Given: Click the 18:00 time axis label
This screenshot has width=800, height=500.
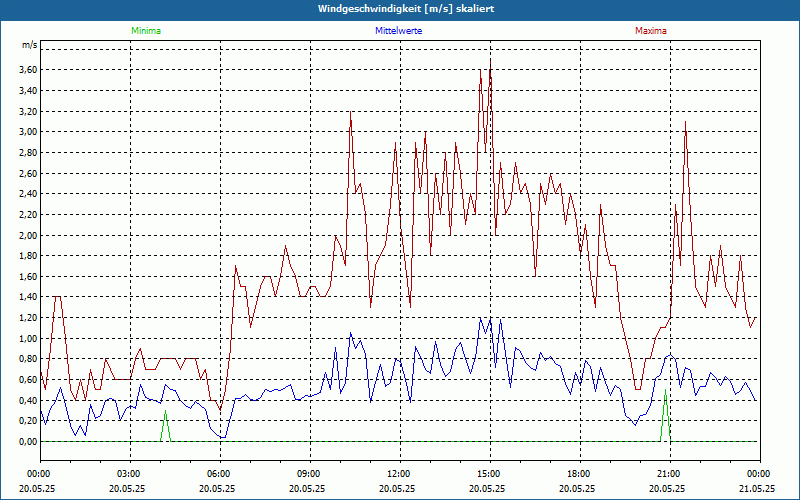Looking at the screenshot, I should click(580, 474).
